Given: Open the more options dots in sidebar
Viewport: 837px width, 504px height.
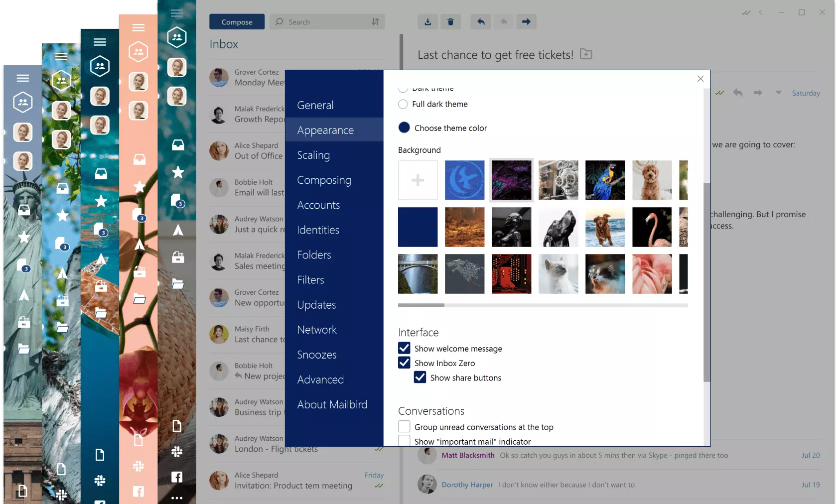Looking at the screenshot, I should click(177, 498).
